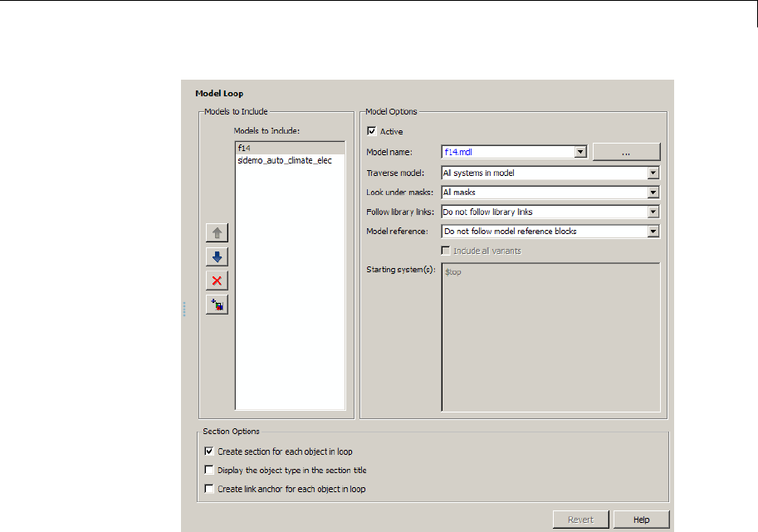Click the add new model icon
The width and height of the screenshot is (758, 532).
tap(217, 305)
